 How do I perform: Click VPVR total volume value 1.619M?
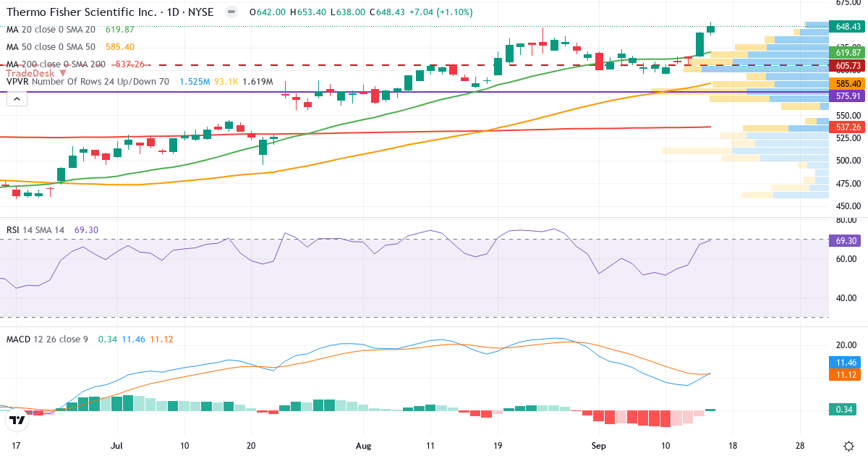(258, 82)
